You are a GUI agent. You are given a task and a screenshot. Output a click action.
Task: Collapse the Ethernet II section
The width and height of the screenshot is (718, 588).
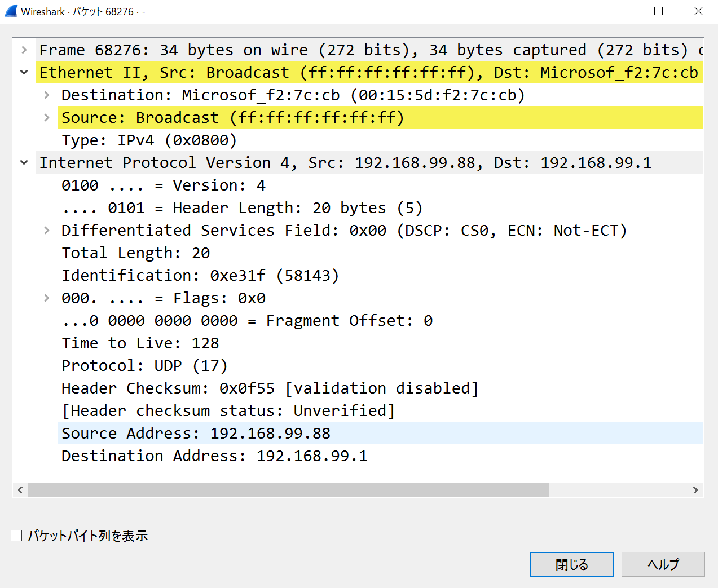[24, 73]
